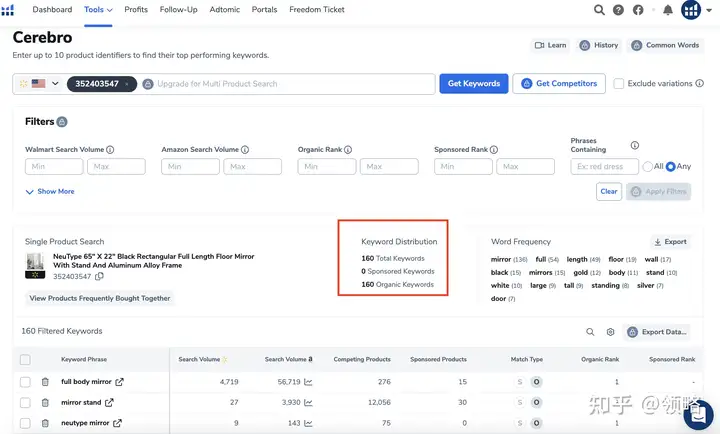Click info icon for Phrases Containing
The image size is (720, 434).
click(x=635, y=145)
